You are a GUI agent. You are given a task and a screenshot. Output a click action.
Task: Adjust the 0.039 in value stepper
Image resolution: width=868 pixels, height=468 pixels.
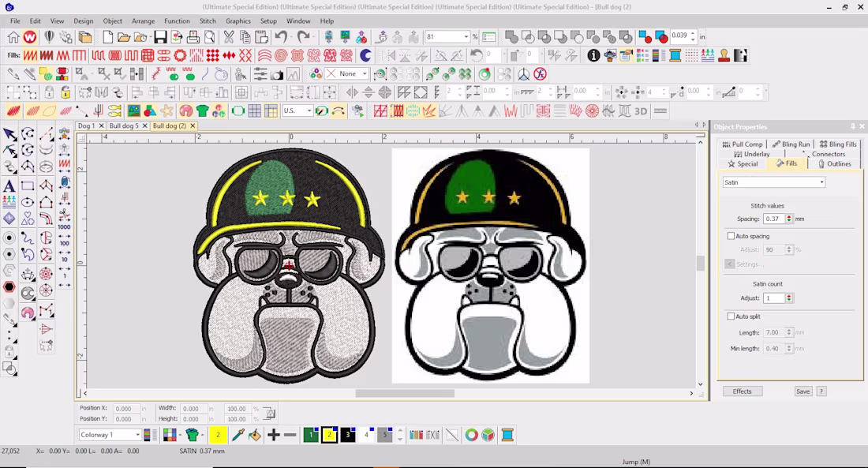tap(692, 36)
